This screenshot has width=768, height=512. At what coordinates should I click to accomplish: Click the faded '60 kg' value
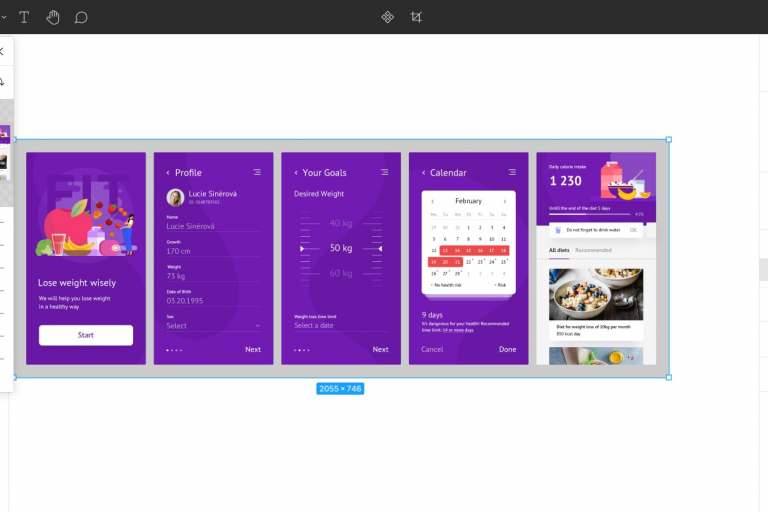click(341, 273)
